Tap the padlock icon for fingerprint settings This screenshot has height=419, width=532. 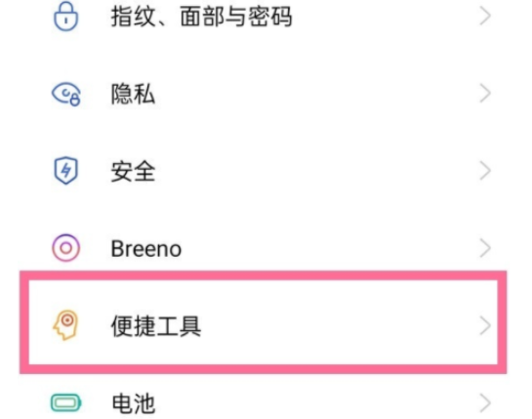[x=65, y=17]
